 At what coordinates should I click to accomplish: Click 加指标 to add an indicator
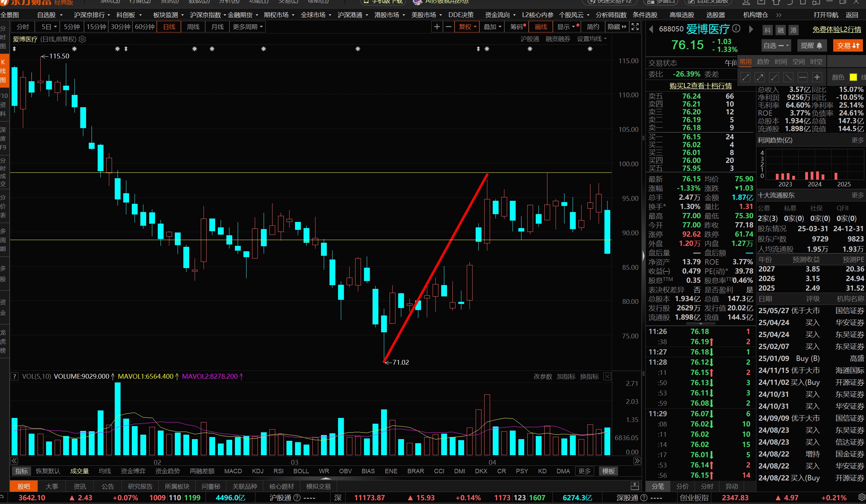(566, 377)
